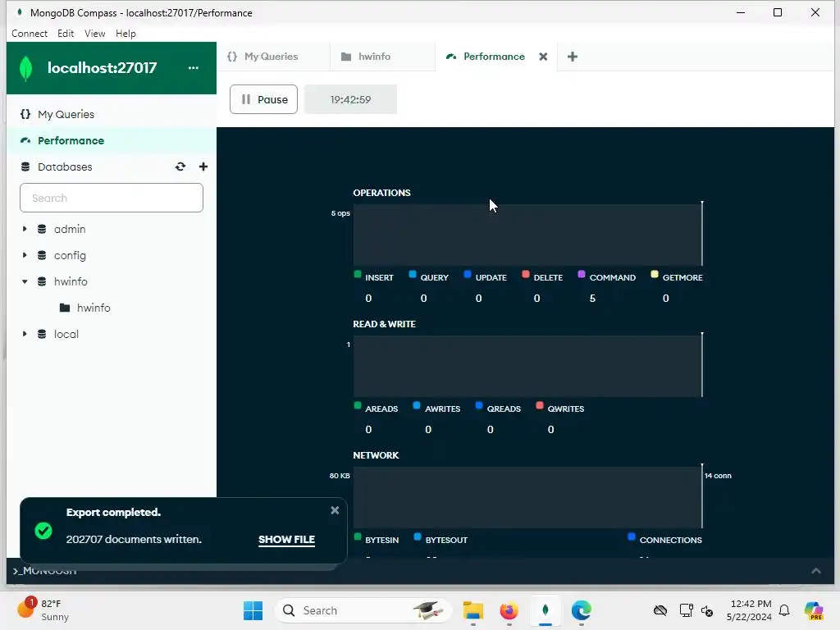Click the CONNECTIONS legend label

coord(671,540)
